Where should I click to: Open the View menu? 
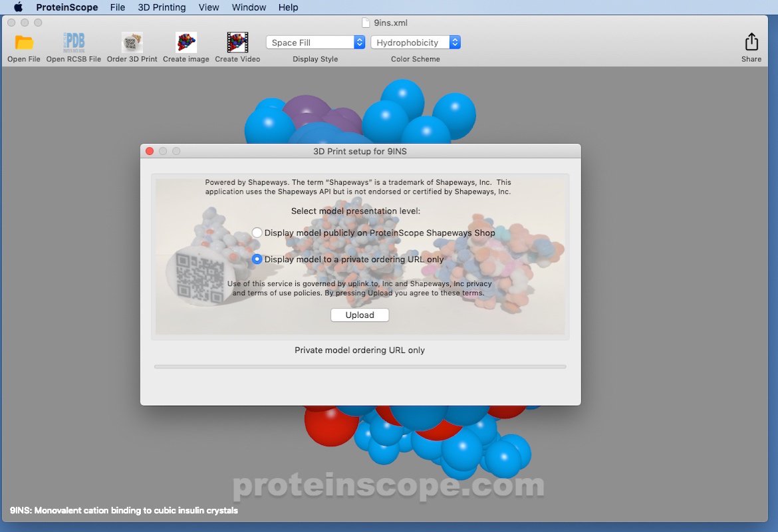point(209,7)
